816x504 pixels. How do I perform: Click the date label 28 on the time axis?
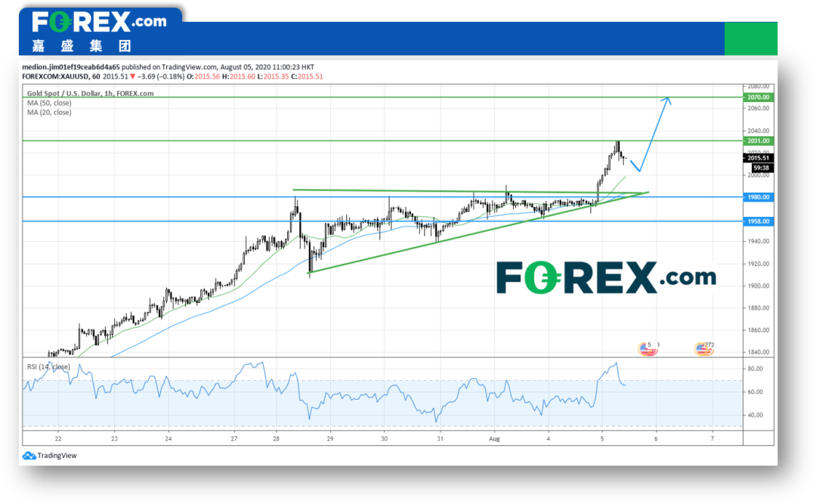277,439
